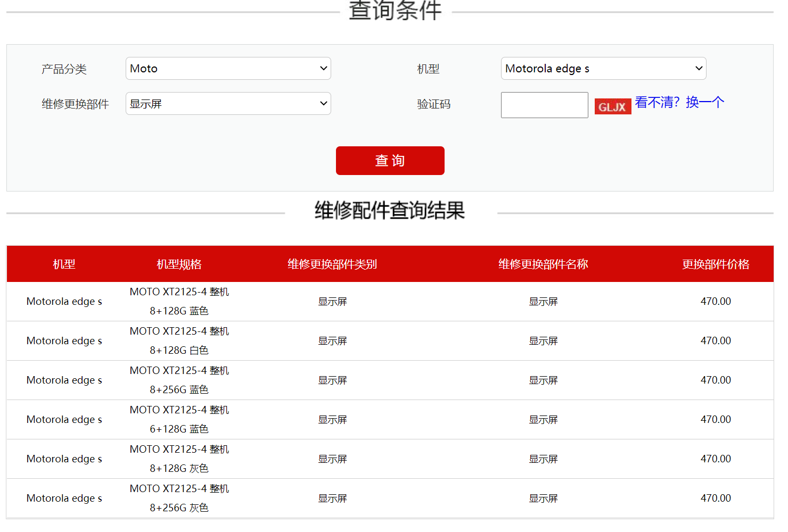Open the 机型 dropdown showing Motorola edge s
The height and width of the screenshot is (532, 788).
(x=603, y=69)
